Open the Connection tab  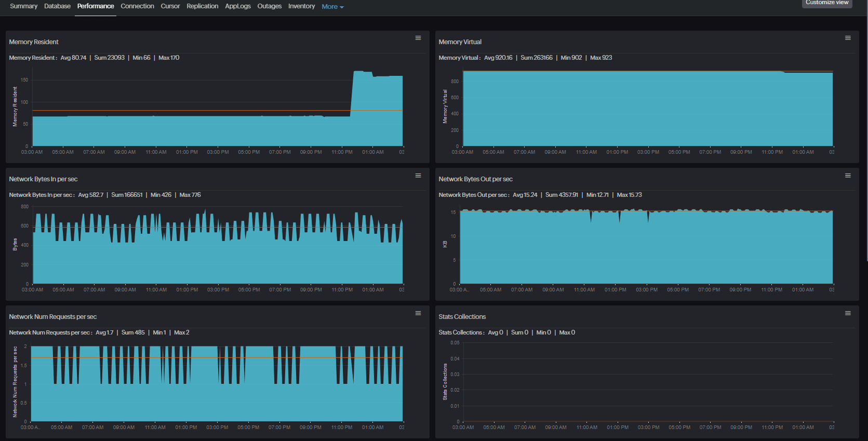click(137, 6)
